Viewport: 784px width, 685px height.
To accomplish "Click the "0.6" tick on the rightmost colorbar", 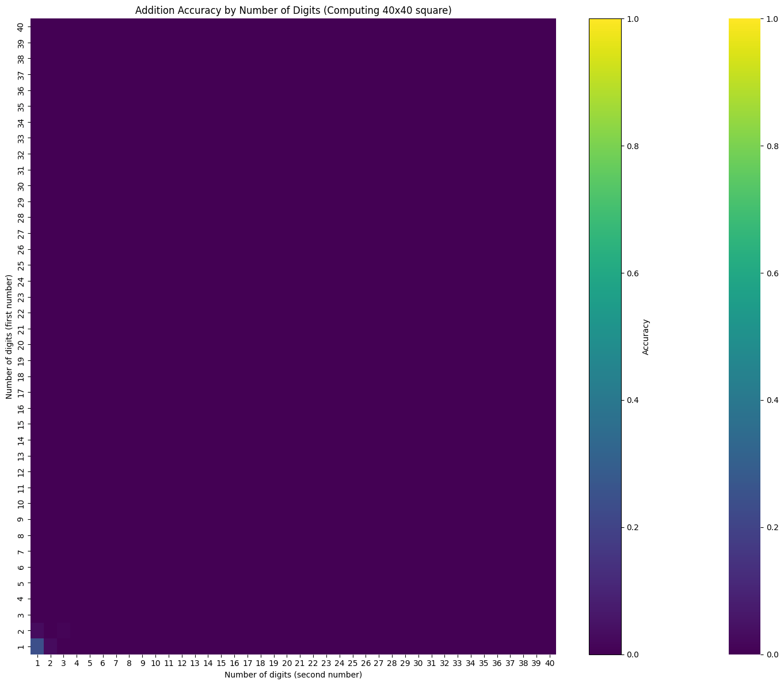I will point(771,273).
